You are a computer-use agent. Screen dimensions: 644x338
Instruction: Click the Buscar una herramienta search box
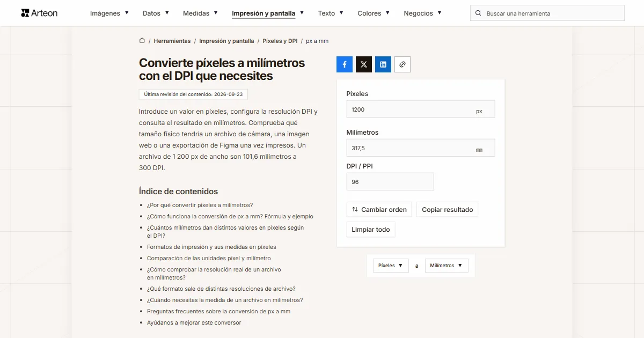[547, 13]
